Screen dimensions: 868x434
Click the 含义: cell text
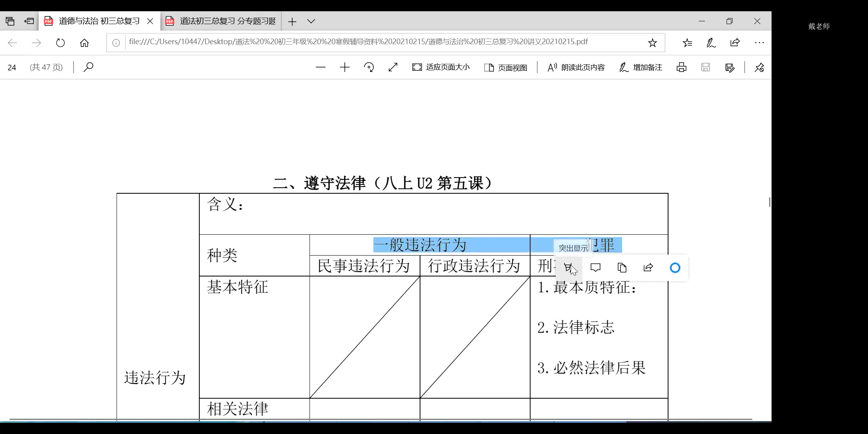225,205
